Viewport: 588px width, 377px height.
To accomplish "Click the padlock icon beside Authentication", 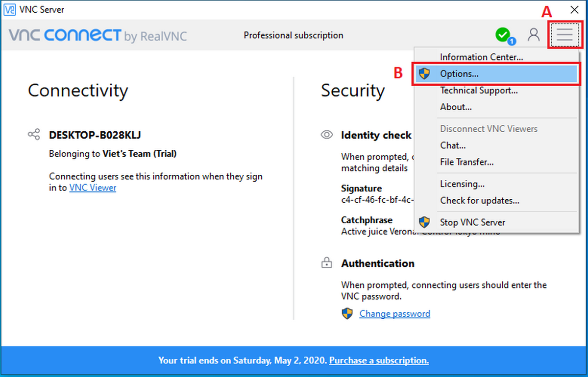I will tap(326, 264).
